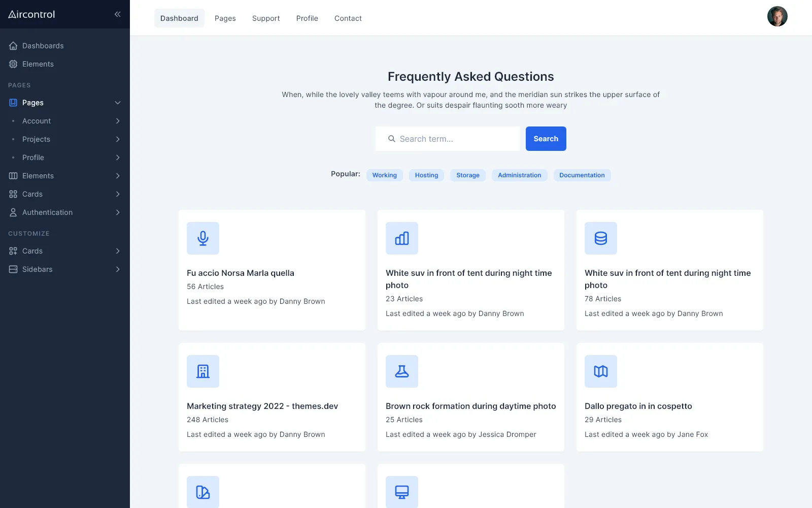Screen dimensions: 812x508
Task: Click the building icon on Marketing strategy card
Action: (203, 371)
